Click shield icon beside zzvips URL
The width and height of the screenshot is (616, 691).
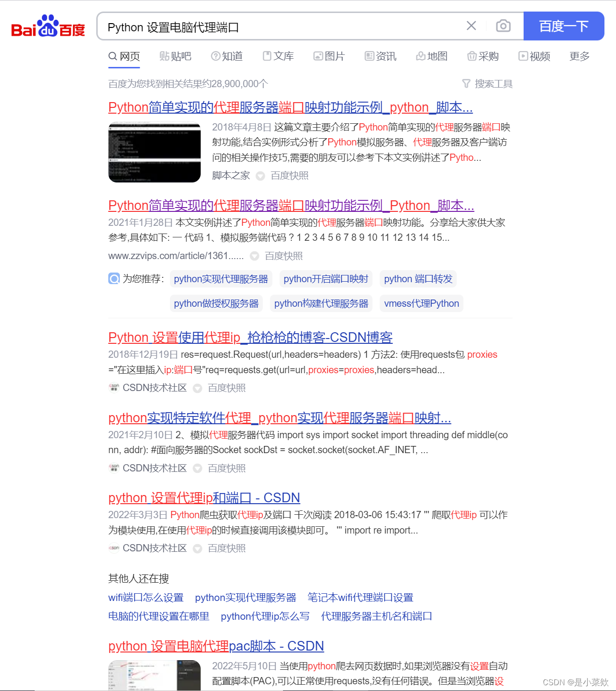[255, 256]
